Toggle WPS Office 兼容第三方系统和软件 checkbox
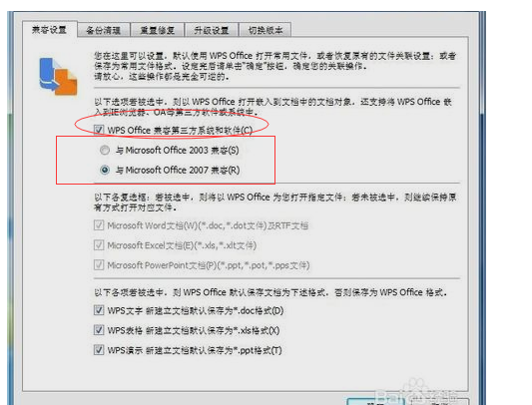The height and width of the screenshot is (405, 532). click(x=99, y=130)
